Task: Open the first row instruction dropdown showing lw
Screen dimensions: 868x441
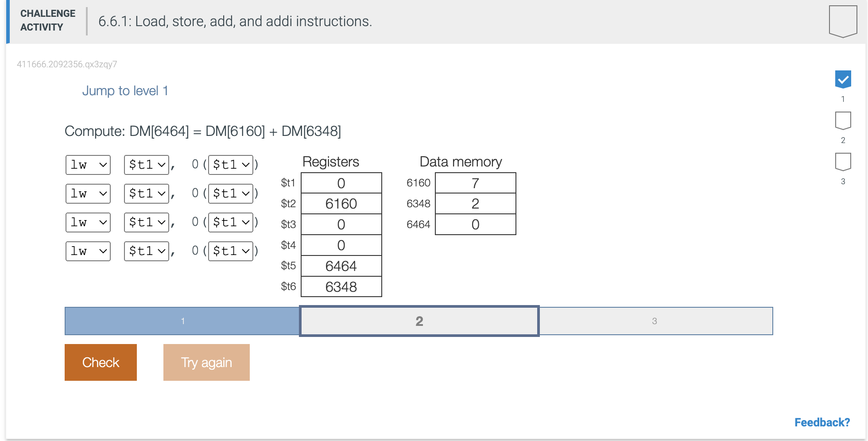Action: point(88,165)
